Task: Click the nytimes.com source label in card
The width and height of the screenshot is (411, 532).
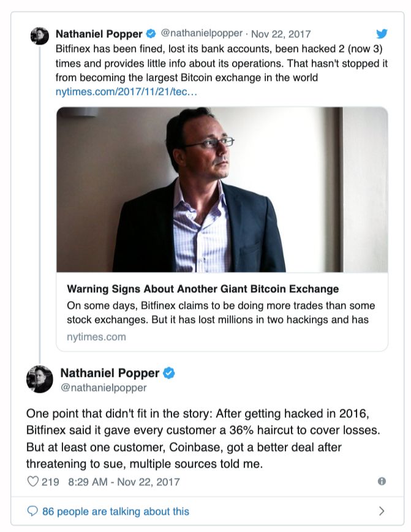Action: [96, 336]
